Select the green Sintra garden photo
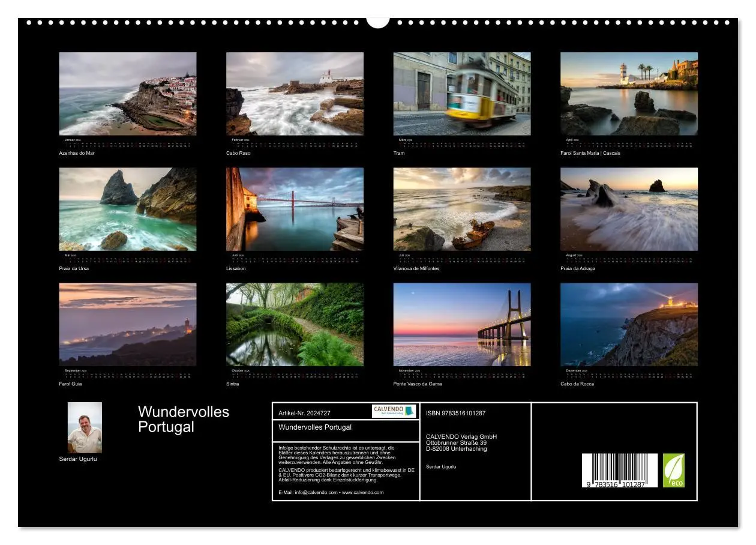The height and width of the screenshot is (545, 756). (x=295, y=325)
